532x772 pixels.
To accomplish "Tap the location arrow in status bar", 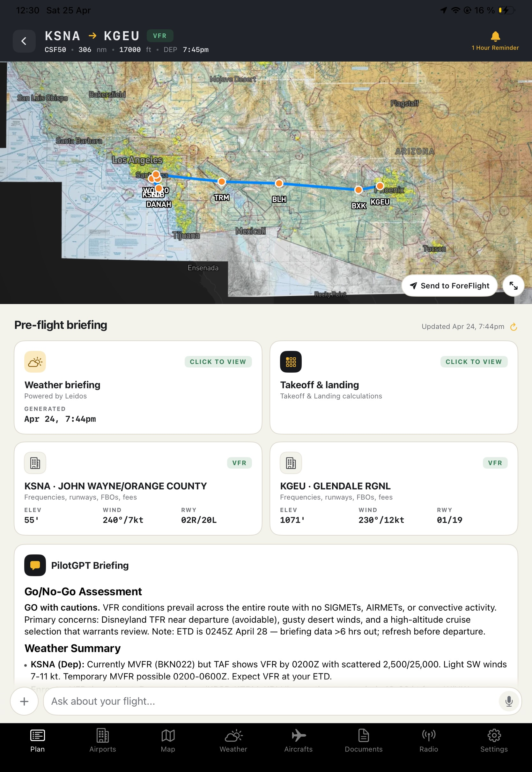I will [443, 10].
